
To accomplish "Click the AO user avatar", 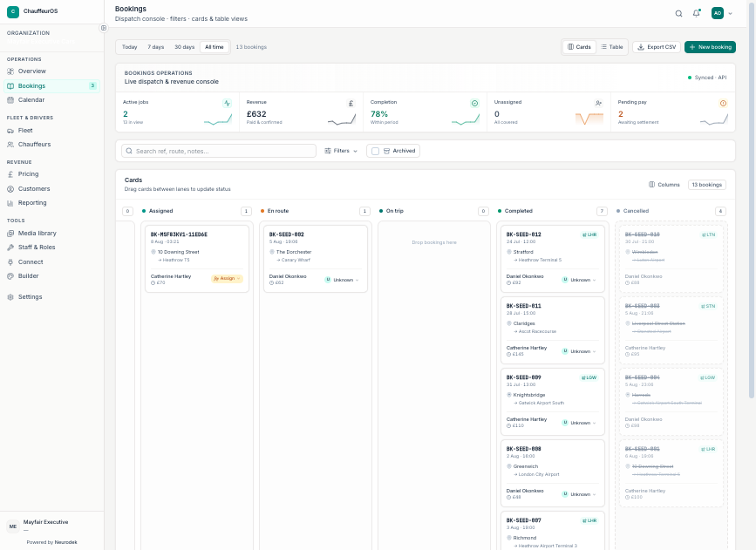I will [x=718, y=13].
